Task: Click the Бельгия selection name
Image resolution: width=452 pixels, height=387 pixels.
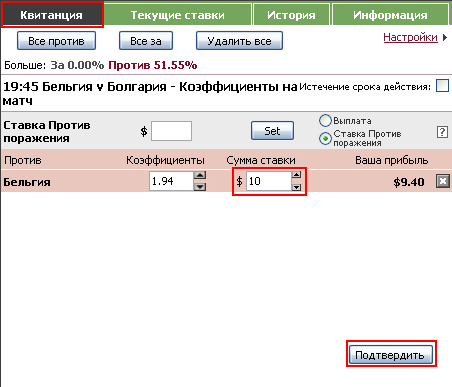Action: (x=27, y=182)
